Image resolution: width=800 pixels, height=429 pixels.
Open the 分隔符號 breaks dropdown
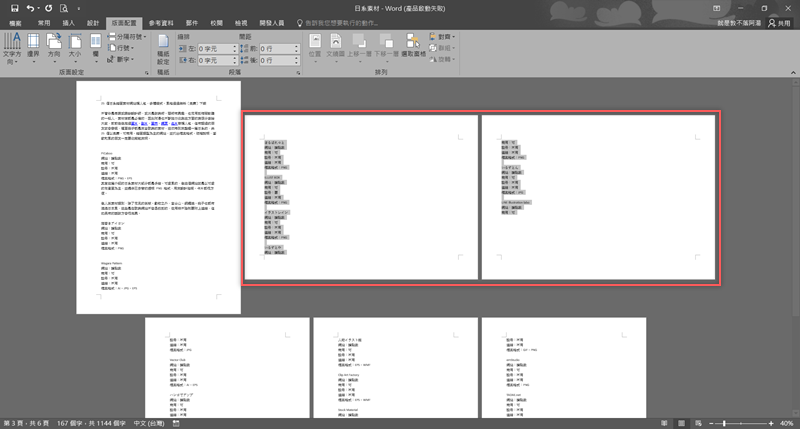[x=127, y=37]
